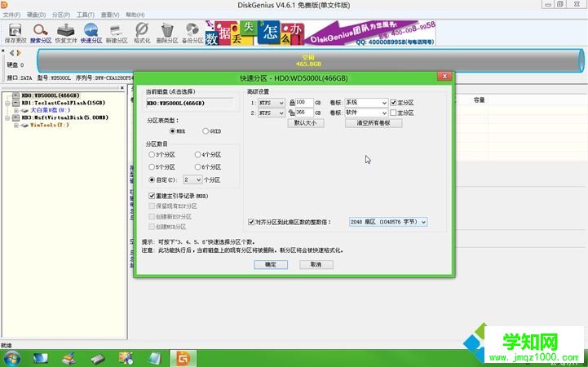
Task: Toggle the 对齐分区到此扇区数的整数倍 checkbox
Action: pyautogui.click(x=251, y=222)
